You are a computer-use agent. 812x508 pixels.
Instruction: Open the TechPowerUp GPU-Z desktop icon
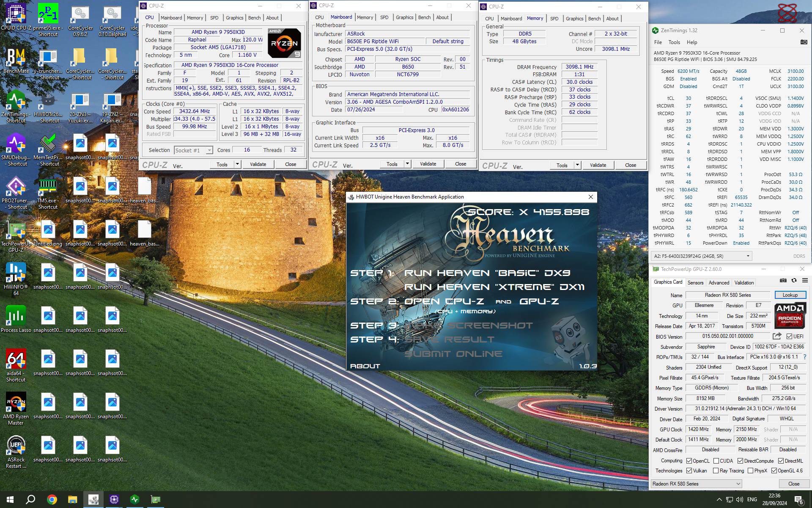click(x=16, y=236)
